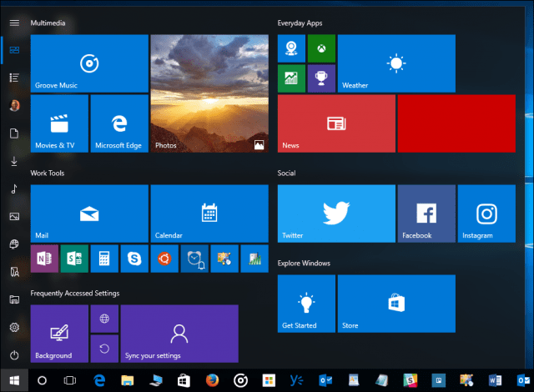This screenshot has height=392, width=534.
Task: Open the Get Started tile
Action: (x=306, y=304)
